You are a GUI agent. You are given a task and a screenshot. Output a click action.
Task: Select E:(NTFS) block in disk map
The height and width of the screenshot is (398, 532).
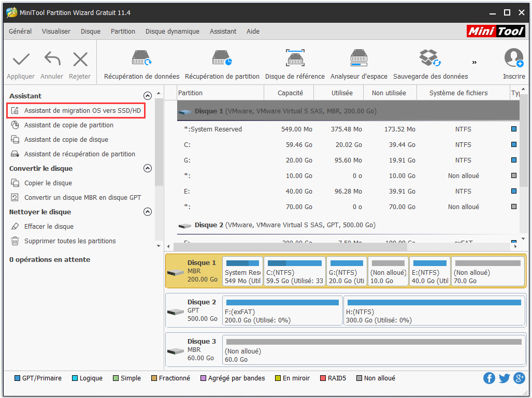point(430,272)
